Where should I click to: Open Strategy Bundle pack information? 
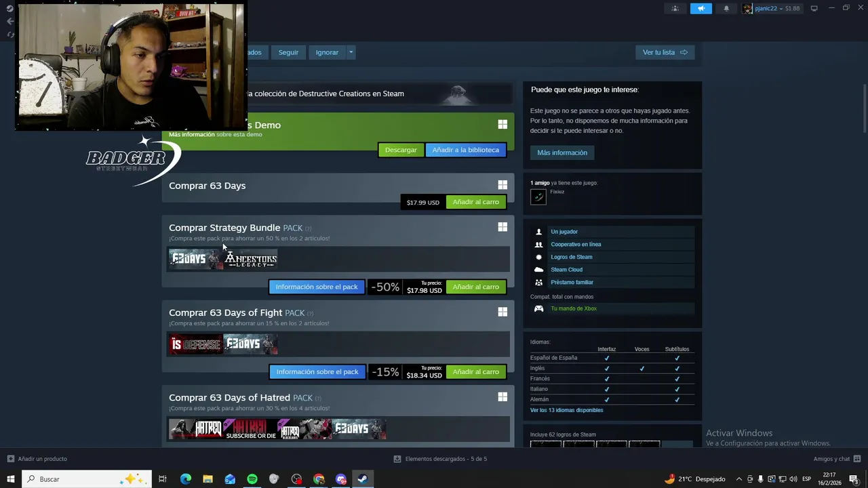(317, 287)
